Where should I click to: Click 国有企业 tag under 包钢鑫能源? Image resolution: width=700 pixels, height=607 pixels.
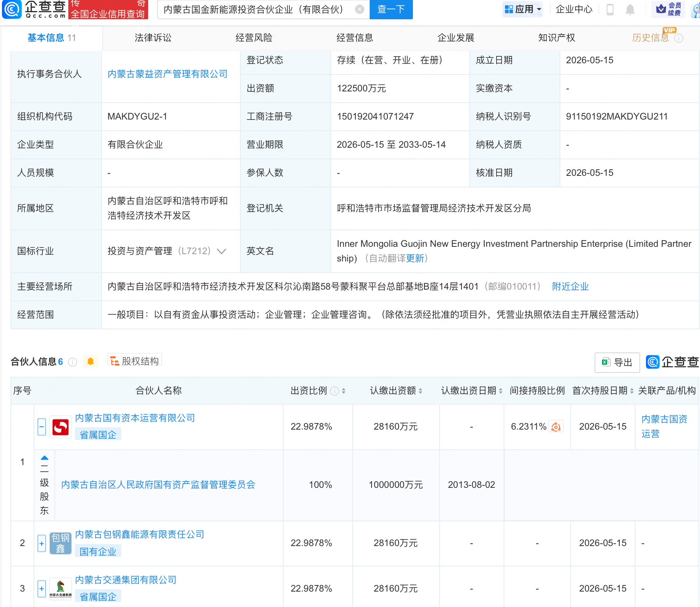coord(98,552)
